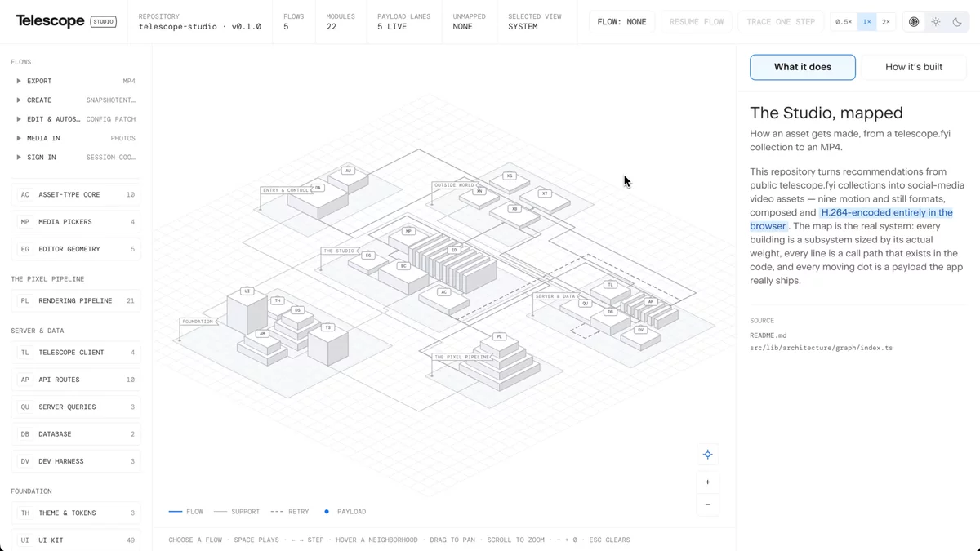Set playback speed to 0.5×
Screen dimensions: 980x551
click(x=844, y=22)
